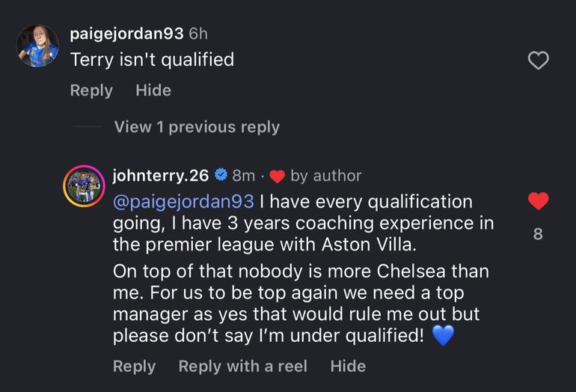Click the '8m' timestamp on John Terry's reply
The width and height of the screenshot is (576, 392).
pos(244,176)
